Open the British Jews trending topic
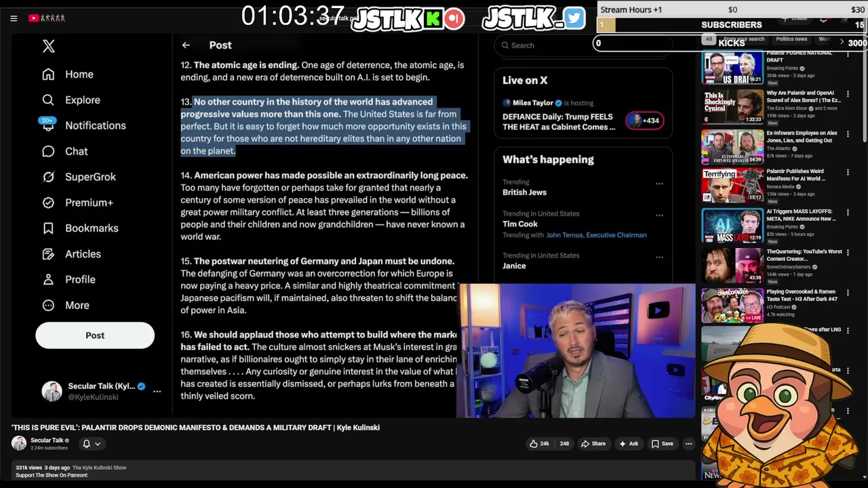 click(524, 192)
